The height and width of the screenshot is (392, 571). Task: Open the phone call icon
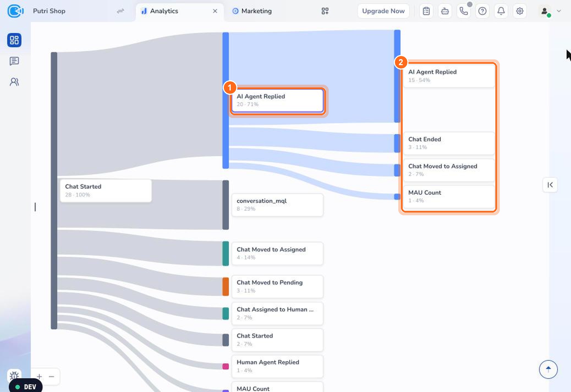pyautogui.click(x=464, y=11)
